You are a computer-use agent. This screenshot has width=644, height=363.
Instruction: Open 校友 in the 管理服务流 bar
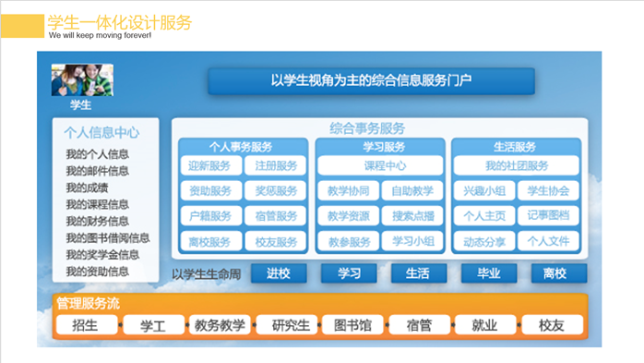tap(552, 325)
